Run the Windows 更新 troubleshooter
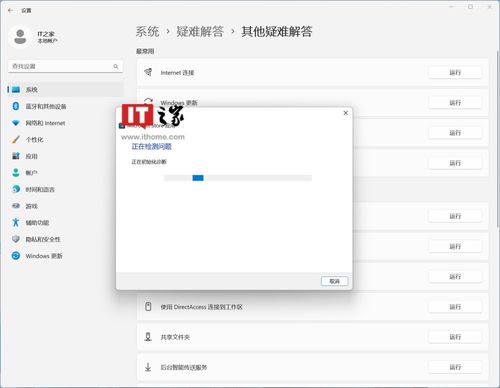The height and width of the screenshot is (388, 500). coord(455,103)
